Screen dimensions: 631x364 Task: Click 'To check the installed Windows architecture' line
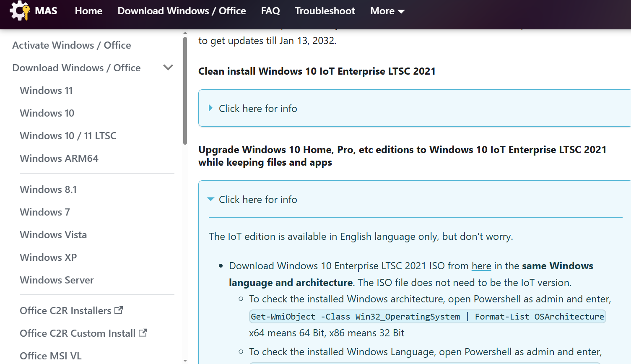click(x=430, y=299)
